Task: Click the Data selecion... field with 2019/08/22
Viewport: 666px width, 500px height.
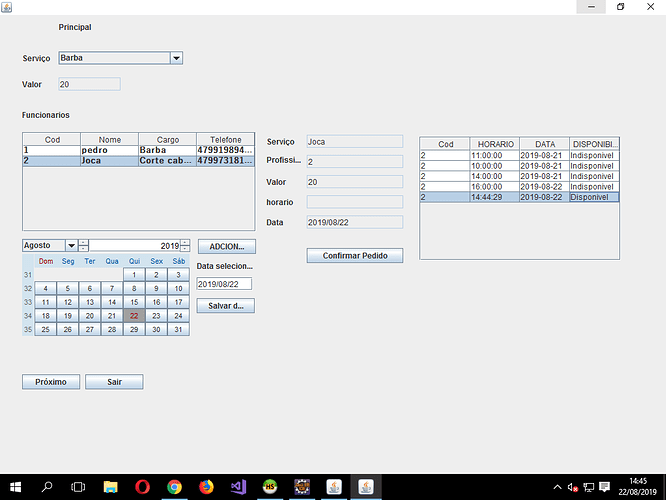Action: pos(224,284)
